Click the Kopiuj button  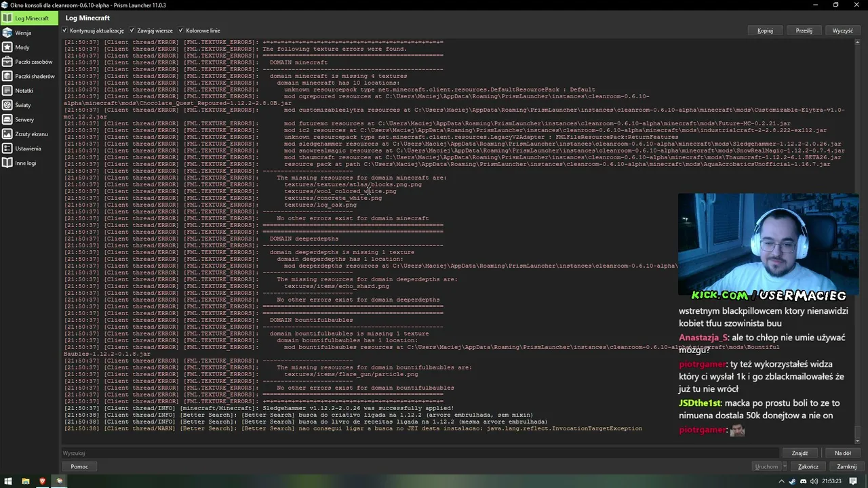coord(765,30)
